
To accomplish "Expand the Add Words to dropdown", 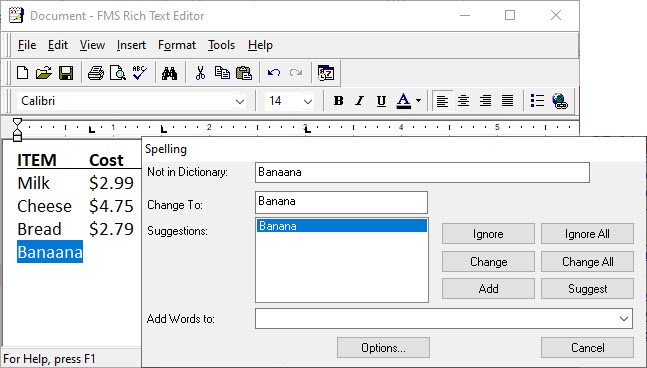I will (x=624, y=318).
